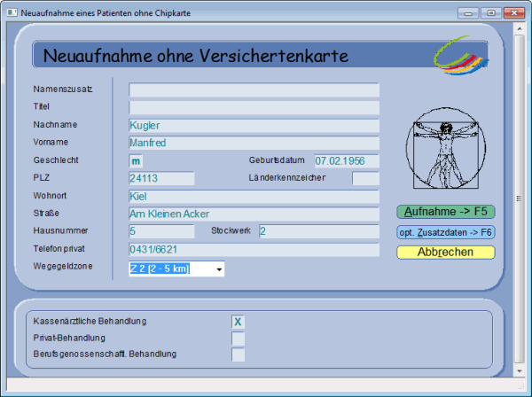Click the Nachname field containing Kugler
Viewport: 532px width, 397px height.
click(x=254, y=125)
